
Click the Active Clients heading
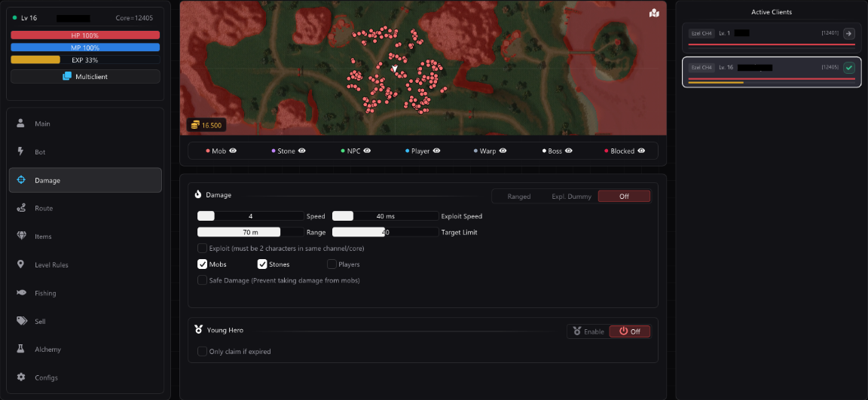point(771,11)
